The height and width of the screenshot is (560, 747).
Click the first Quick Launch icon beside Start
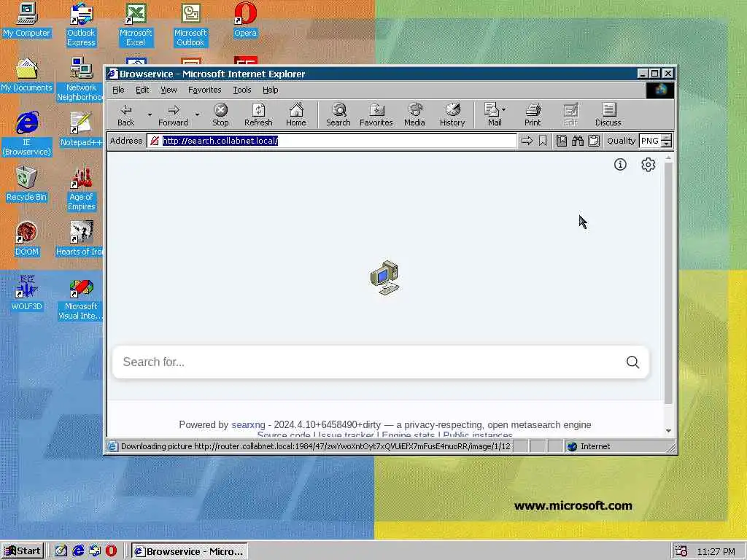61,551
